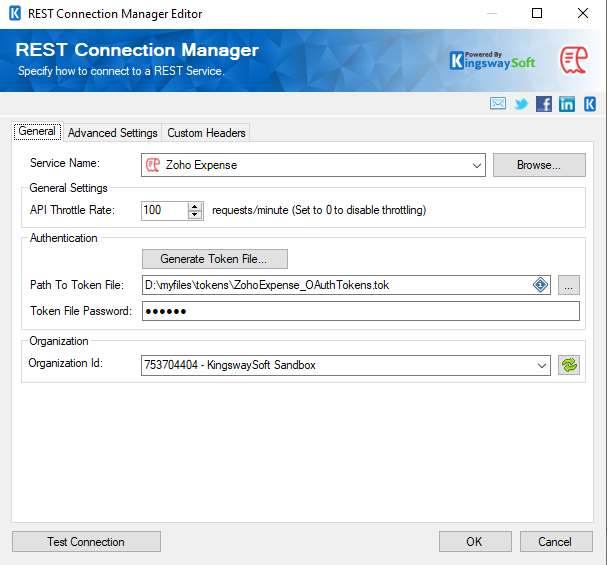The height and width of the screenshot is (565, 607).
Task: Open the Twitter bird icon link
Action: tap(521, 104)
